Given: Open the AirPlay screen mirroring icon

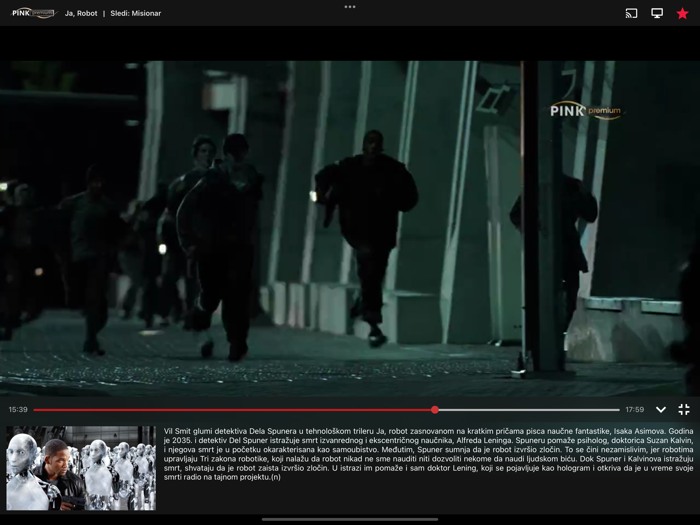Looking at the screenshot, I should [x=657, y=13].
